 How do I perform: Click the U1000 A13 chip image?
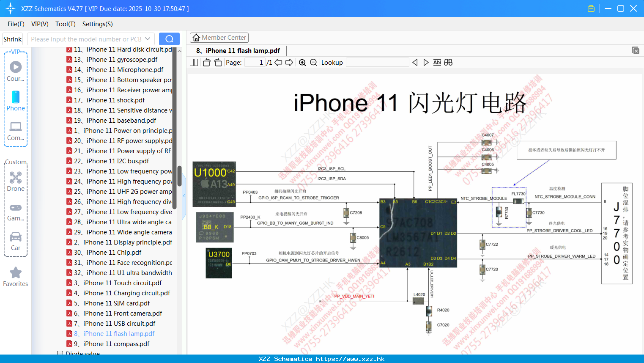click(214, 184)
